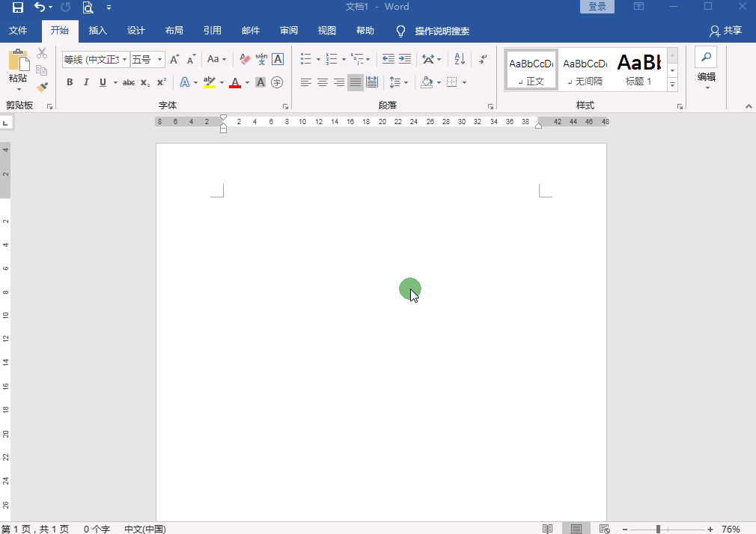The height and width of the screenshot is (534, 756).
Task: Open Print Preview from quick access toolbar
Action: click(88, 7)
